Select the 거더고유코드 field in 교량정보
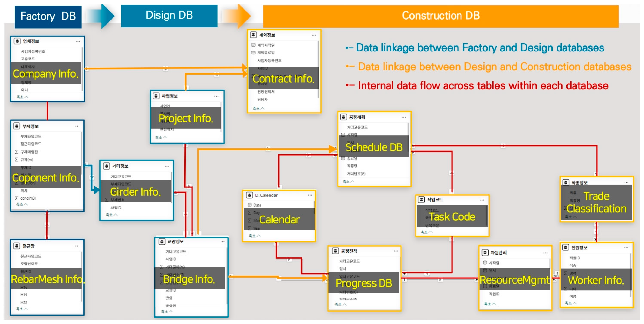Viewport: 644px width, 324px height. click(x=176, y=251)
